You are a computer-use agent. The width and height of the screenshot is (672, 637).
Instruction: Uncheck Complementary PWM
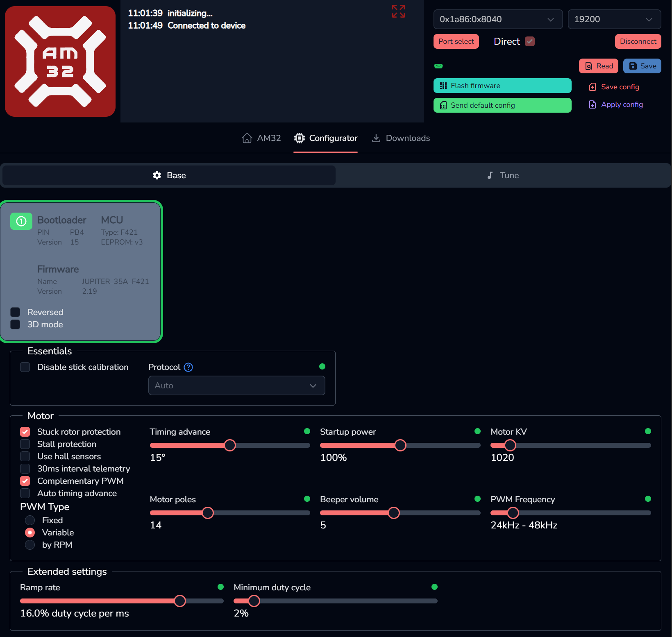[25, 481]
